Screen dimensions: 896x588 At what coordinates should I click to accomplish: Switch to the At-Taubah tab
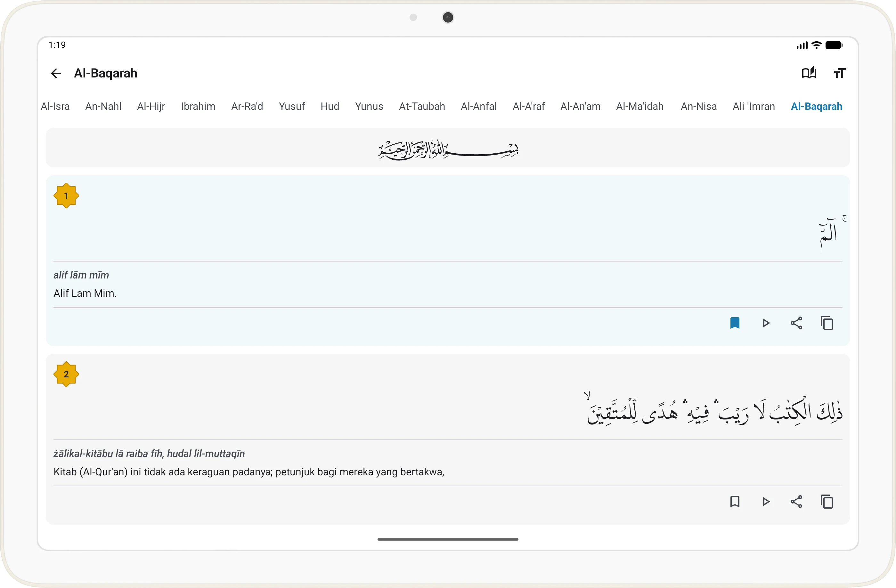pyautogui.click(x=422, y=107)
